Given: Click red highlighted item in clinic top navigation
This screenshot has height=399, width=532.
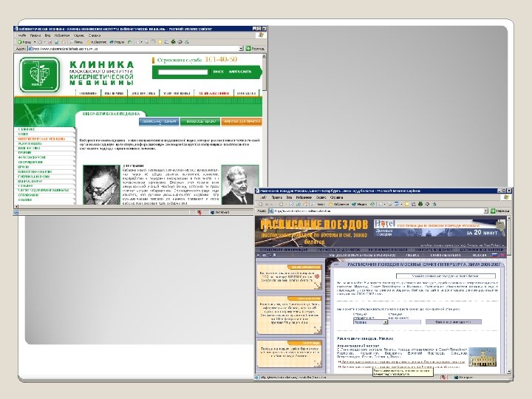Looking at the screenshot, I should click(x=214, y=93).
